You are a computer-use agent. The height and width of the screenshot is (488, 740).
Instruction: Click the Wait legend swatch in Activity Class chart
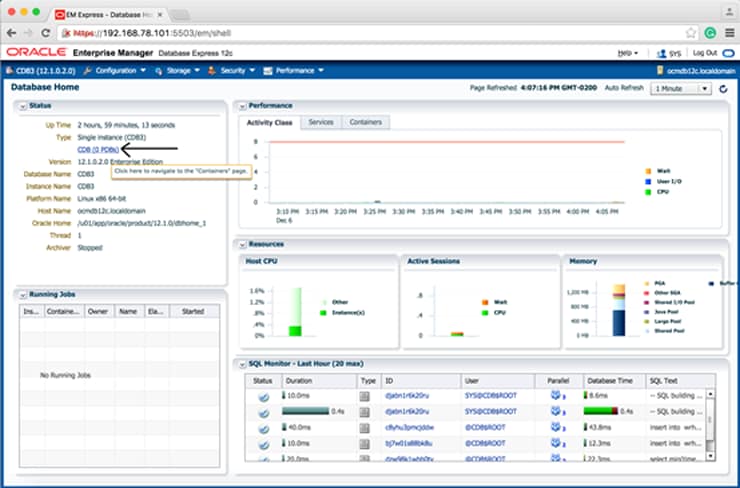(x=648, y=171)
